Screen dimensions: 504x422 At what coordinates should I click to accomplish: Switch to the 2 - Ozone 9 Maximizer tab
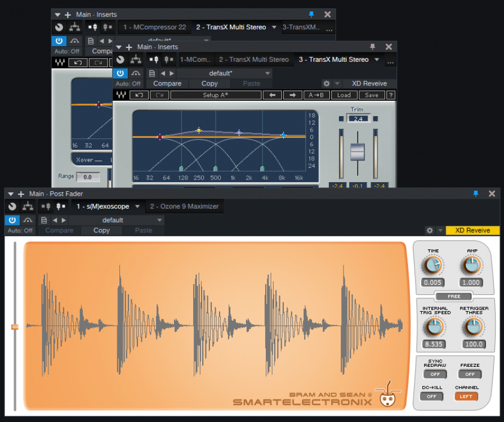(x=185, y=206)
